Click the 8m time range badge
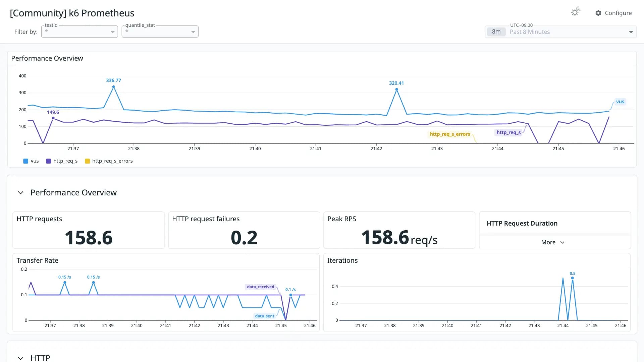 pyautogui.click(x=496, y=32)
